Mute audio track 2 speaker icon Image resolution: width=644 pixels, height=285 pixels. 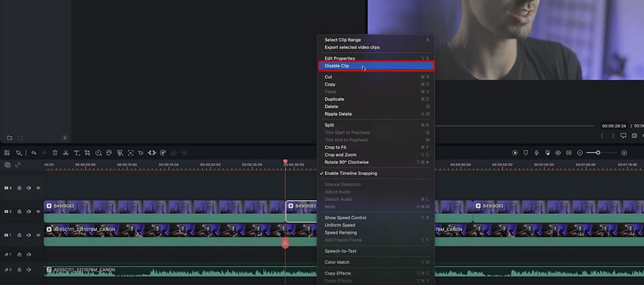(29, 270)
